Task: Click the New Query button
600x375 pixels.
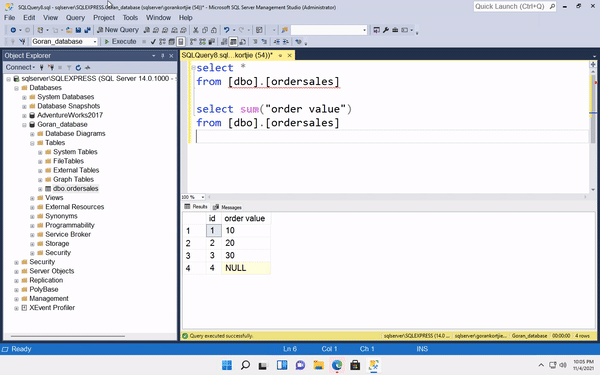Action: tap(118, 30)
